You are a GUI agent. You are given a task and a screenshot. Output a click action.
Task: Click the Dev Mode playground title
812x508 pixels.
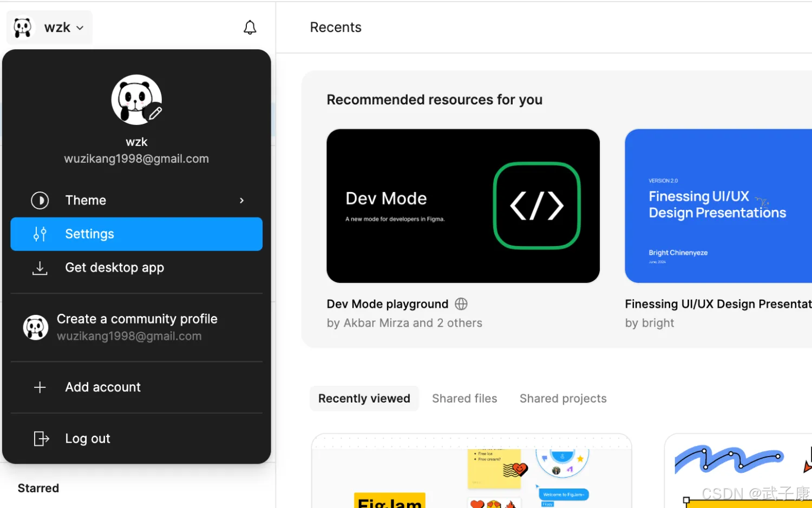point(388,304)
